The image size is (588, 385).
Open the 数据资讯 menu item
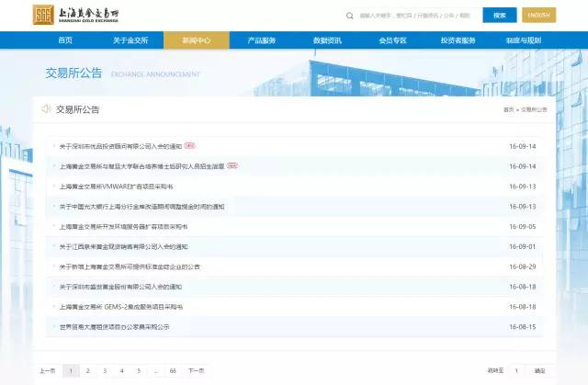(x=327, y=40)
